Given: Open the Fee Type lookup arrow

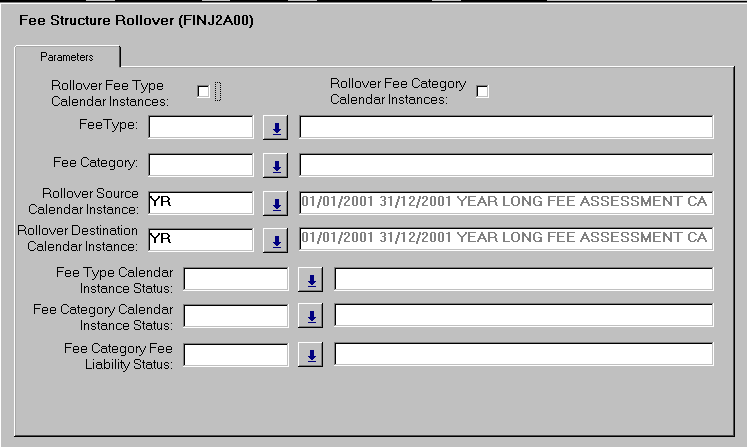Looking at the screenshot, I should [276, 127].
